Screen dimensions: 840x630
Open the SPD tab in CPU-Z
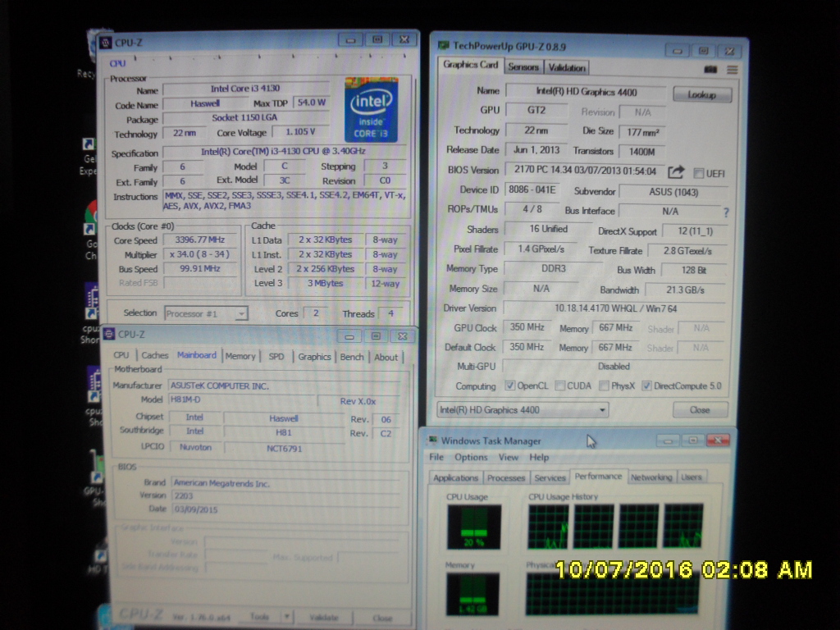[x=276, y=357]
